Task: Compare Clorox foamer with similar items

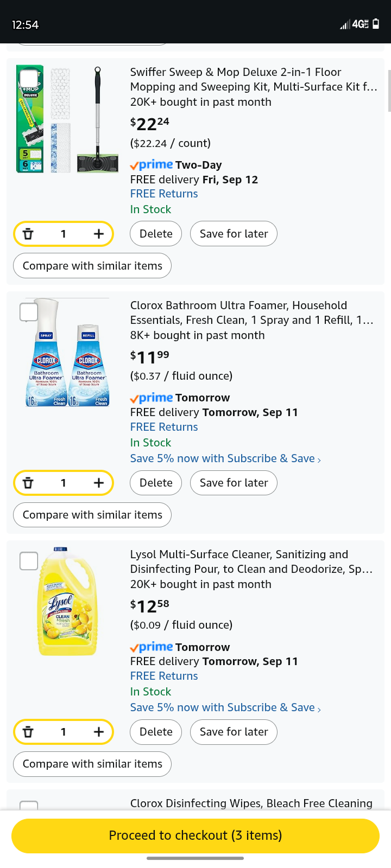Action: pos(92,515)
